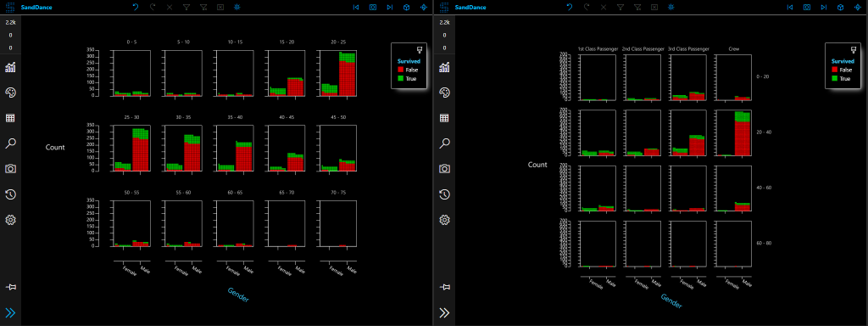This screenshot has height=326, width=868.
Task: Expand the left window sidebar with double chevron
Action: point(10,312)
